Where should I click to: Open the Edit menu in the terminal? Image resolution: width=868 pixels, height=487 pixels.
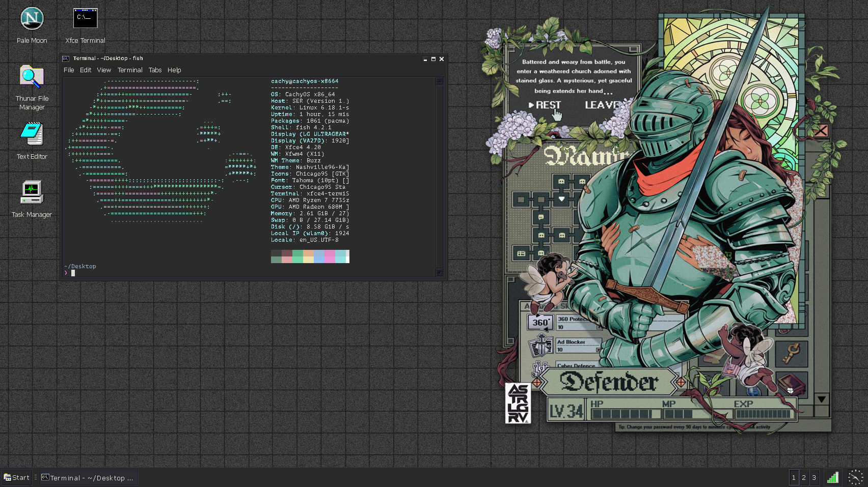(86, 70)
